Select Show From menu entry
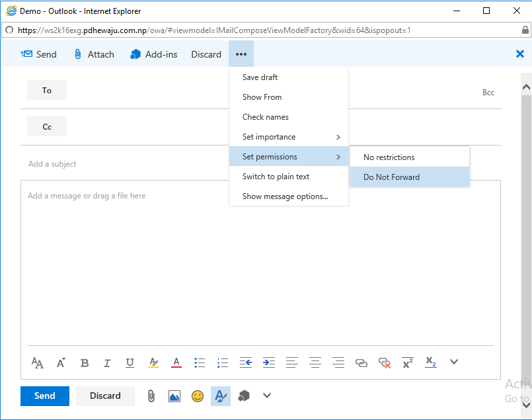532x420 pixels. (x=289, y=97)
